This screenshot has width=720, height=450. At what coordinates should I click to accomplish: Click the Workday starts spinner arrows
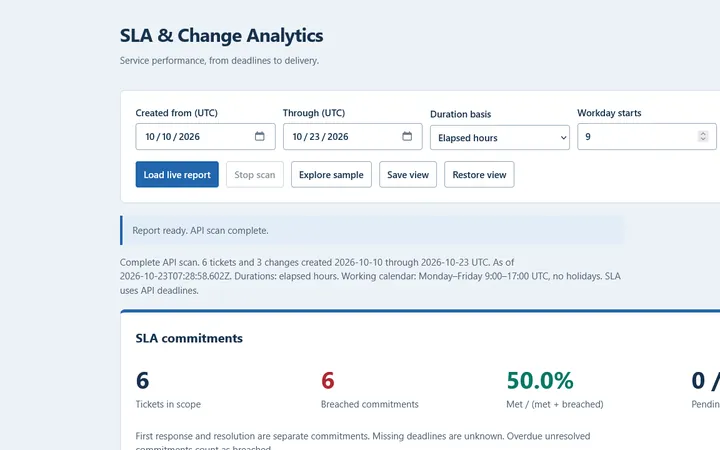pyautogui.click(x=703, y=136)
